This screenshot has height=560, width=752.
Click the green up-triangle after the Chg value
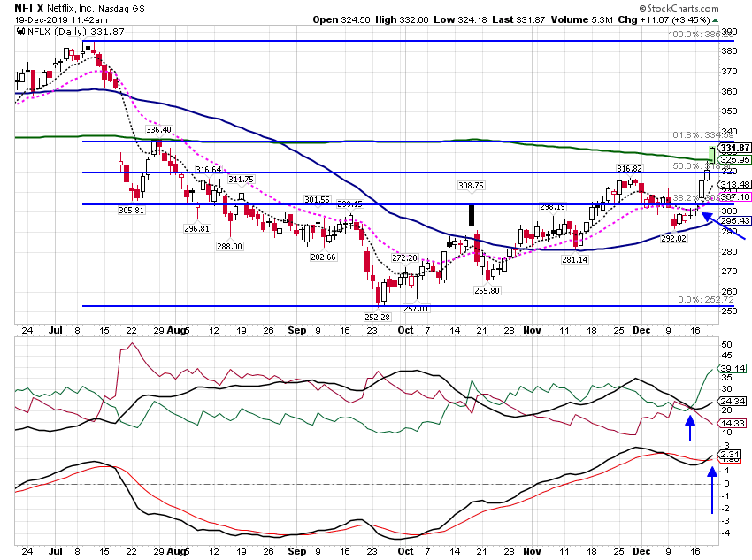[x=716, y=20]
